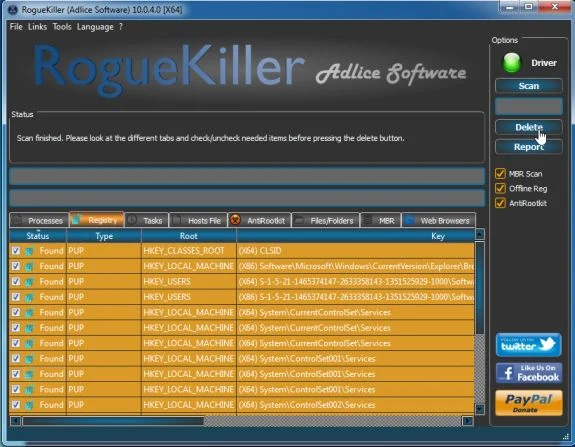
Task: Select the Software\Microsoft\Windows\CurrentVersion key cell
Action: click(x=356, y=266)
